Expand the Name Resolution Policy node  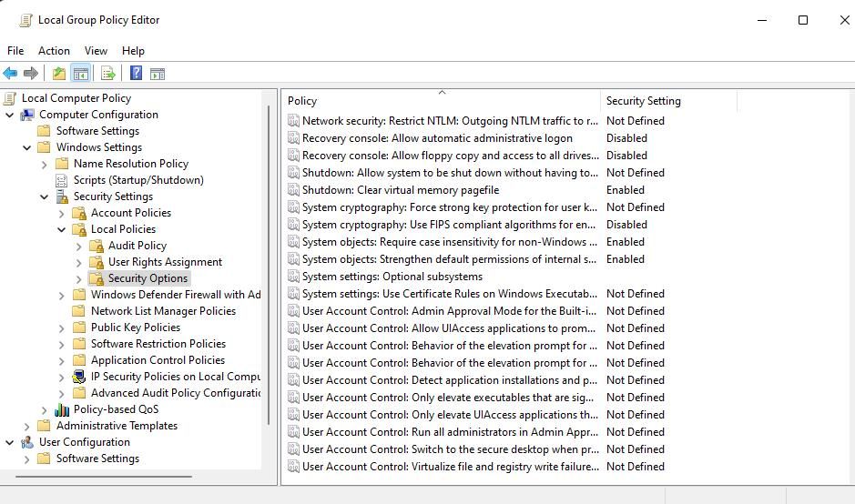(45, 164)
